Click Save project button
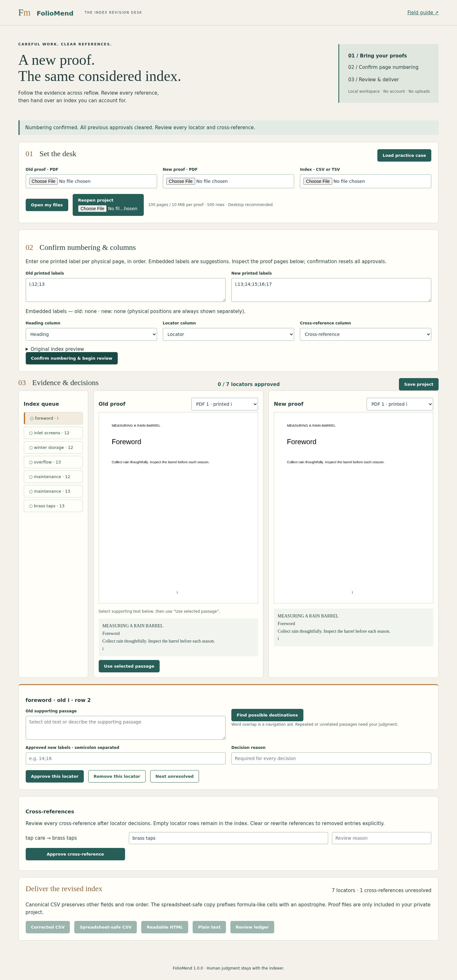 tap(418, 384)
